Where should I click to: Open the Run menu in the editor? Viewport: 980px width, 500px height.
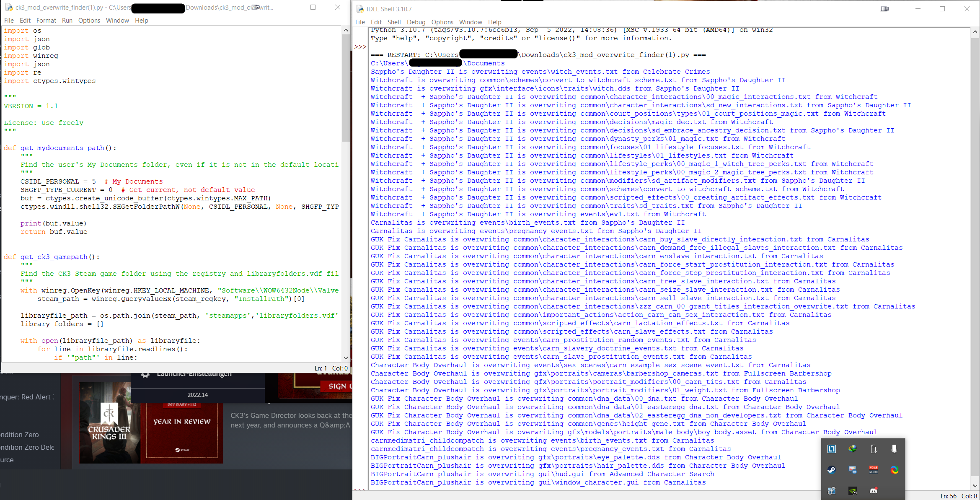tap(67, 20)
